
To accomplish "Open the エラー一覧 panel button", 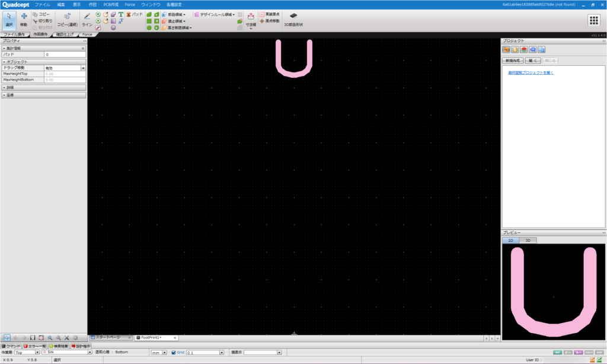I will tap(35, 346).
